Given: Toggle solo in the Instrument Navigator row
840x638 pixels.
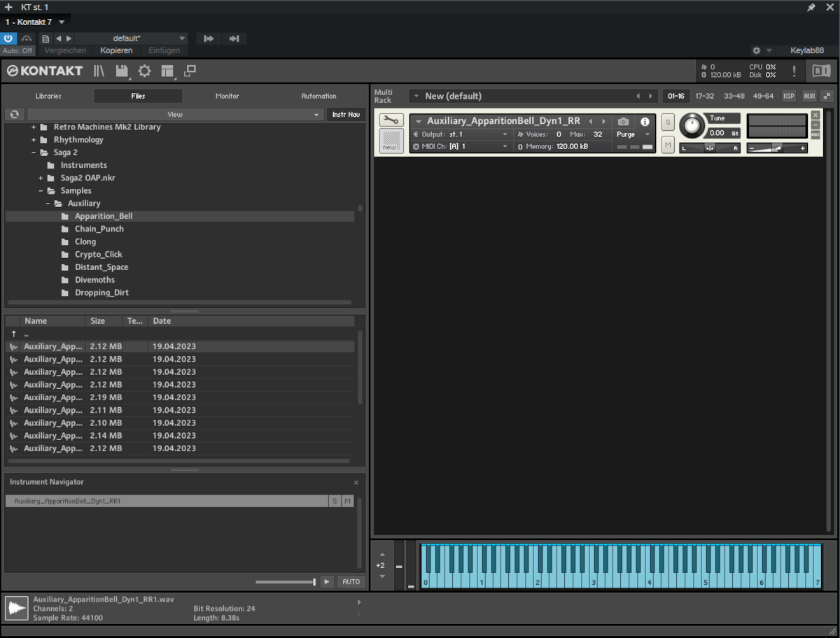Looking at the screenshot, I should point(335,501).
